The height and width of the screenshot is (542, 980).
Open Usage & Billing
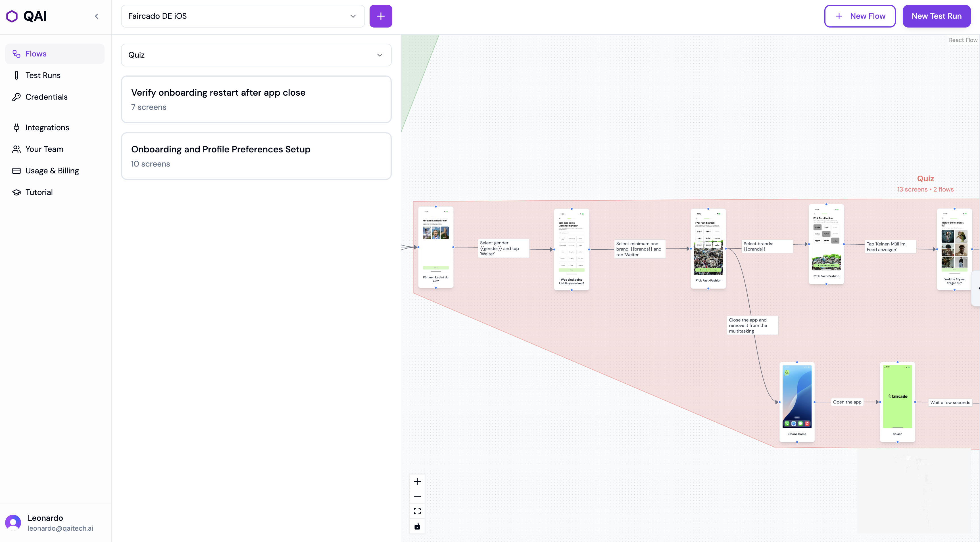point(52,171)
